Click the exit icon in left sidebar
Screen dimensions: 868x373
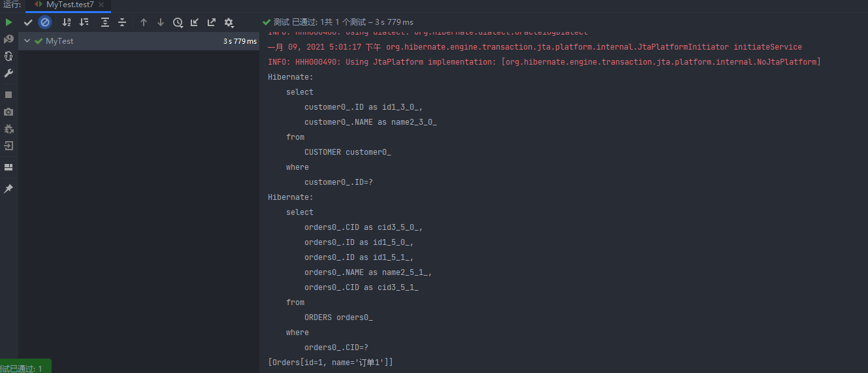(x=8, y=146)
